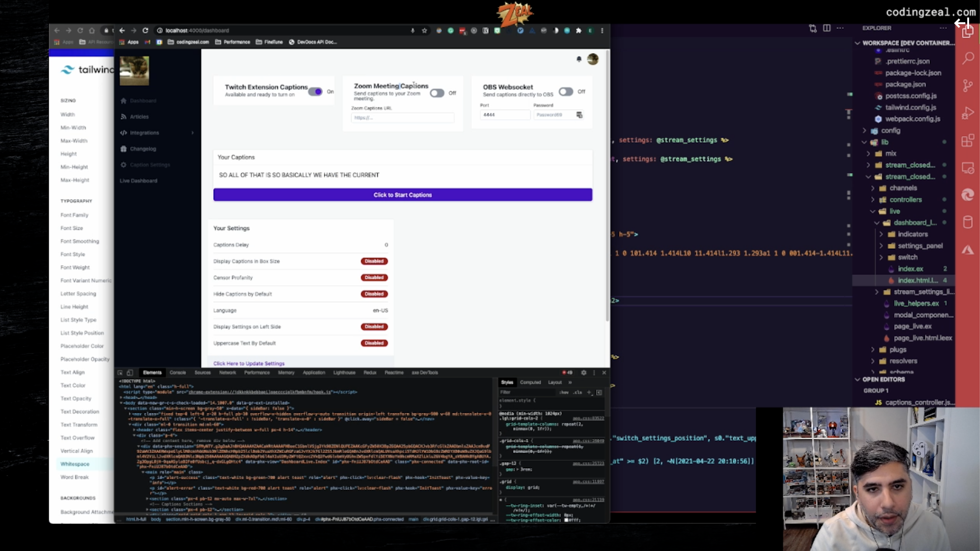
Task: Collapse the lib folder in Explorer
Action: click(864, 142)
